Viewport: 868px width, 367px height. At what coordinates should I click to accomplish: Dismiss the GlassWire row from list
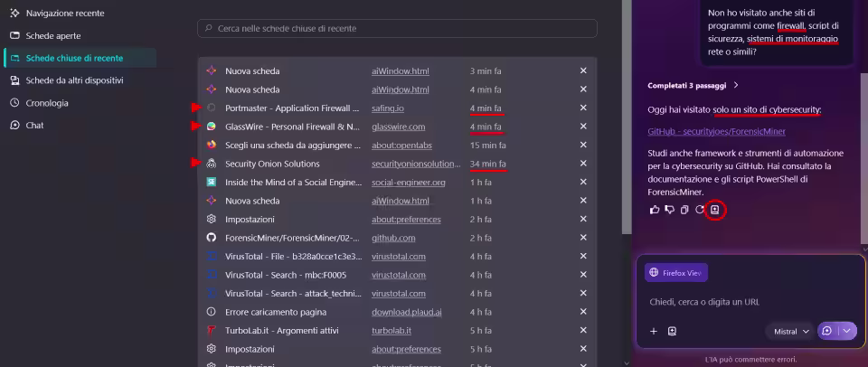pos(583,127)
